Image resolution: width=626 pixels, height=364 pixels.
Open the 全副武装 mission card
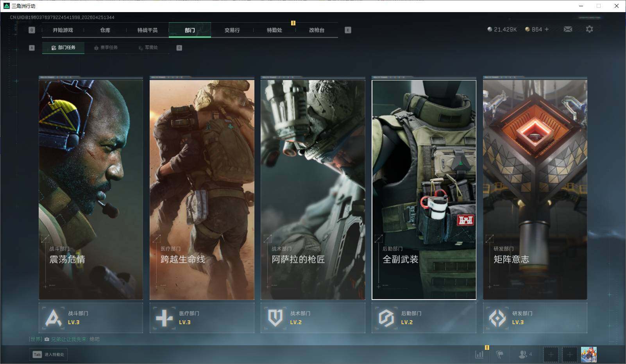click(424, 190)
